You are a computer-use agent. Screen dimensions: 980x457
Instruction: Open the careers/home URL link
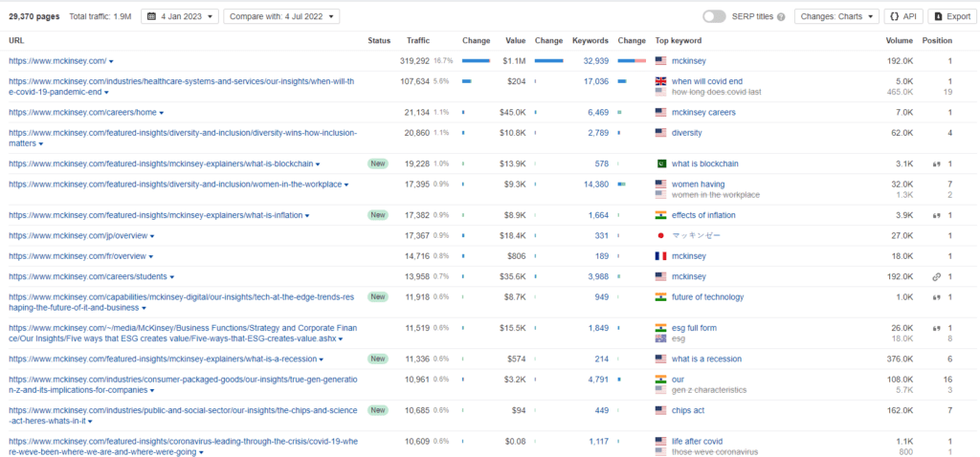click(82, 113)
